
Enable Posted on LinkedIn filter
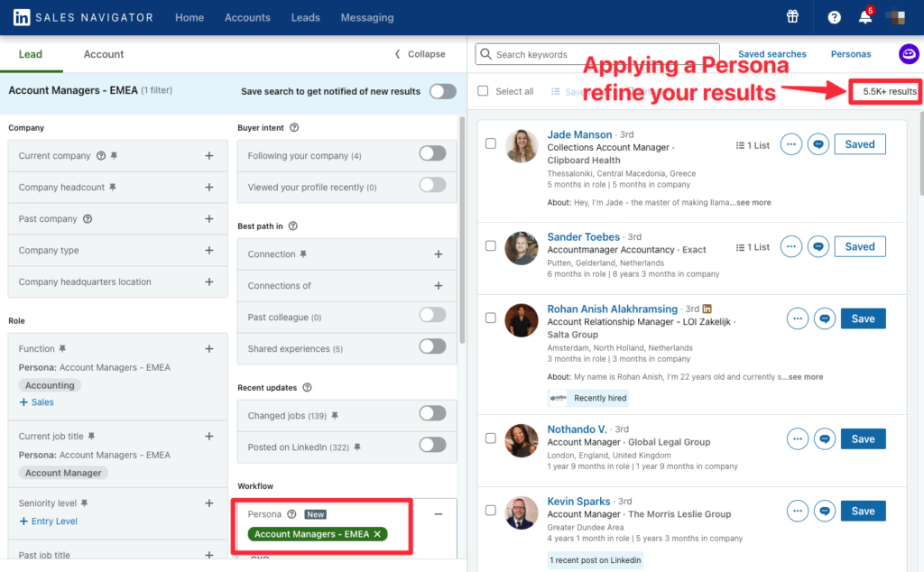click(x=432, y=445)
